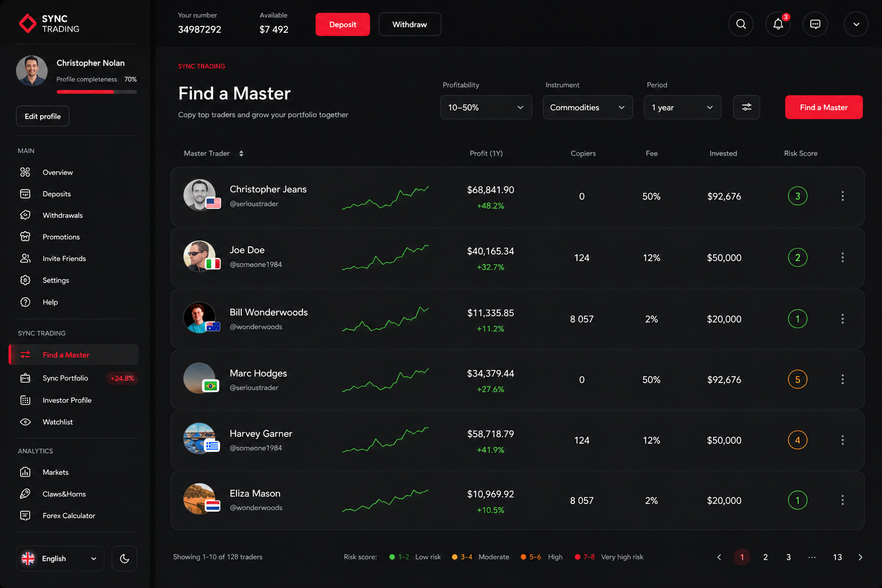Open Withdrawals icon in sidebar
The width and height of the screenshot is (882, 588).
25,215
